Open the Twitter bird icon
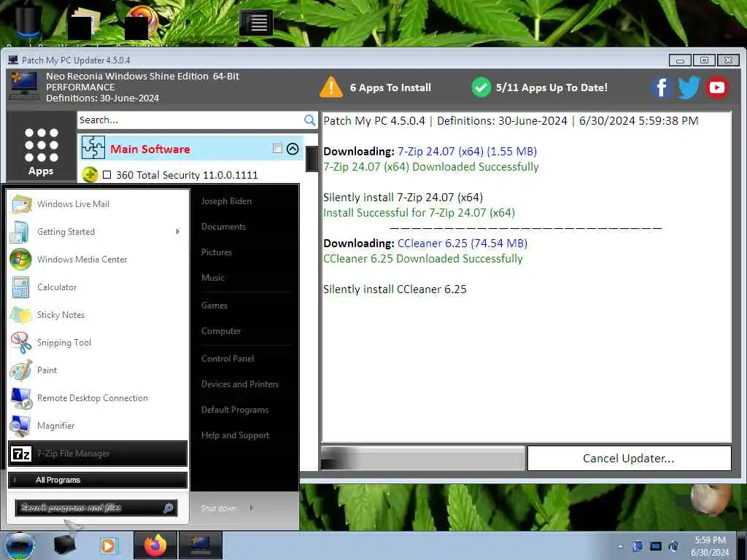 689,87
